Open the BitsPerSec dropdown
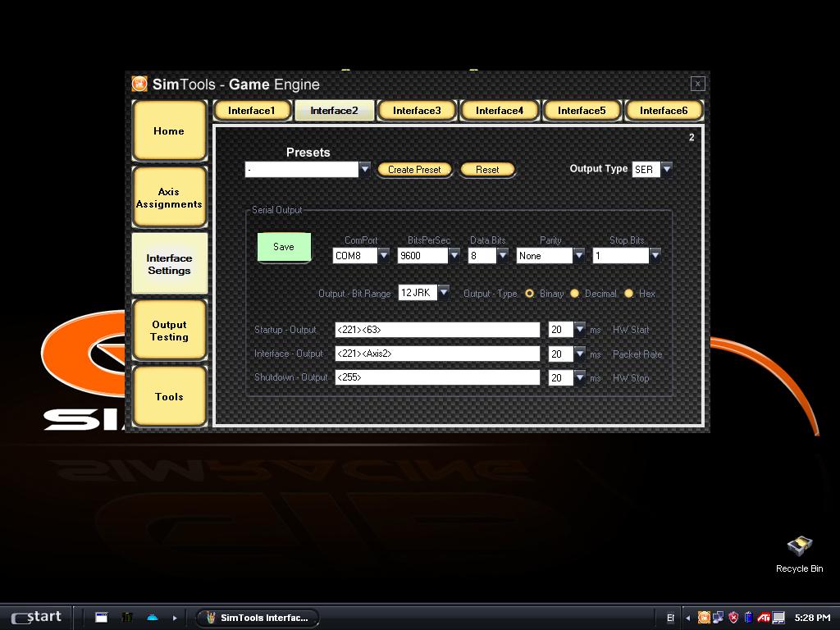Image resolution: width=840 pixels, height=630 pixels. pos(454,256)
